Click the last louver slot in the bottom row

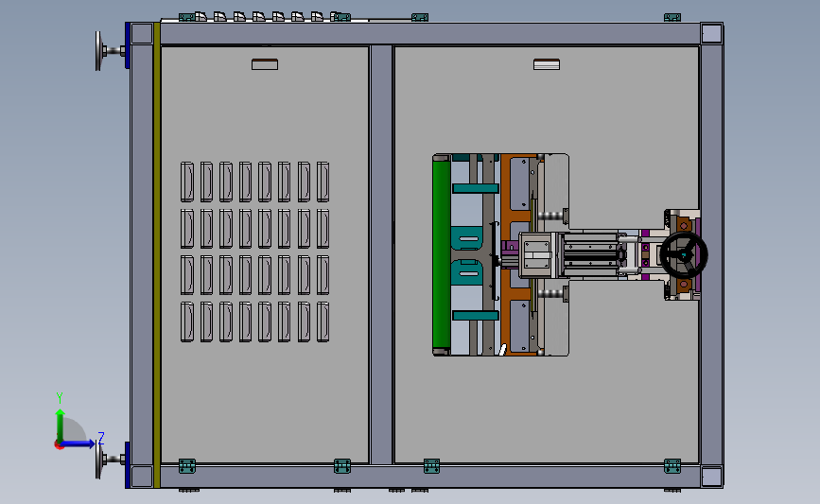(323, 322)
